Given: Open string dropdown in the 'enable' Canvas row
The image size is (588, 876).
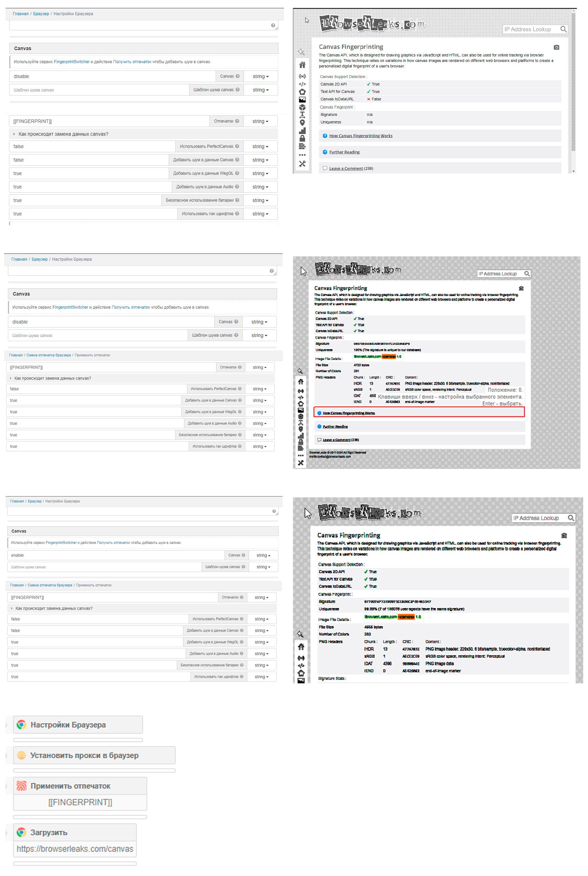Looking at the screenshot, I should pos(263,555).
